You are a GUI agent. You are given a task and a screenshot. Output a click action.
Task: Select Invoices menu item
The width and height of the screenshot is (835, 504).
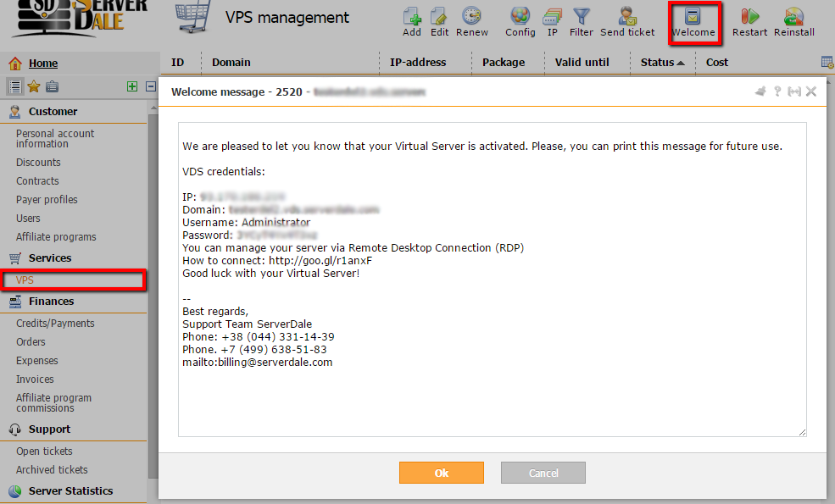[35, 379]
